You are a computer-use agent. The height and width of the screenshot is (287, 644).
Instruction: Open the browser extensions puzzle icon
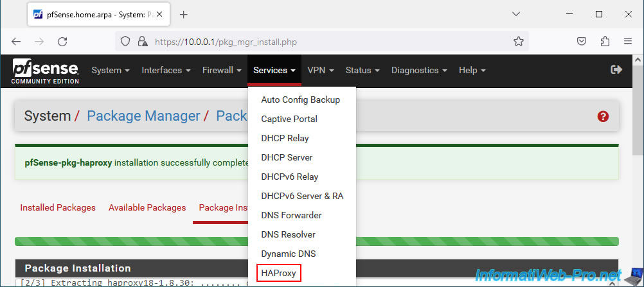[605, 42]
